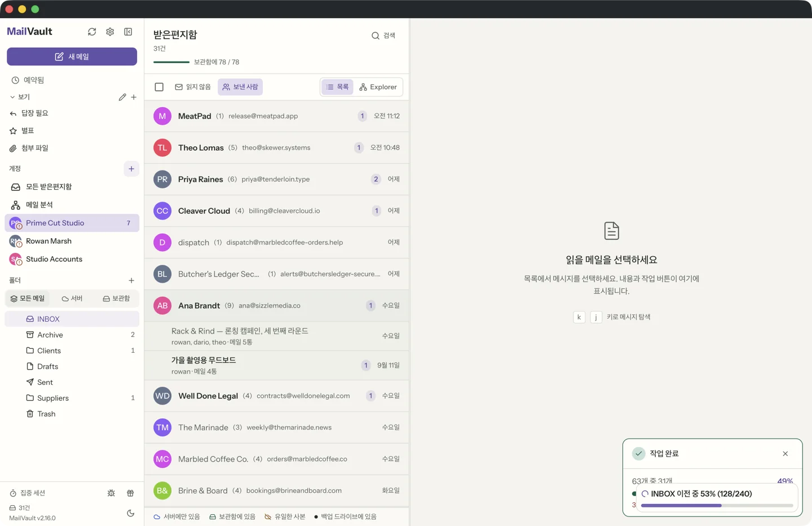Image resolution: width=812 pixels, height=526 pixels.
Task: Add an account with plus button
Action: click(131, 169)
